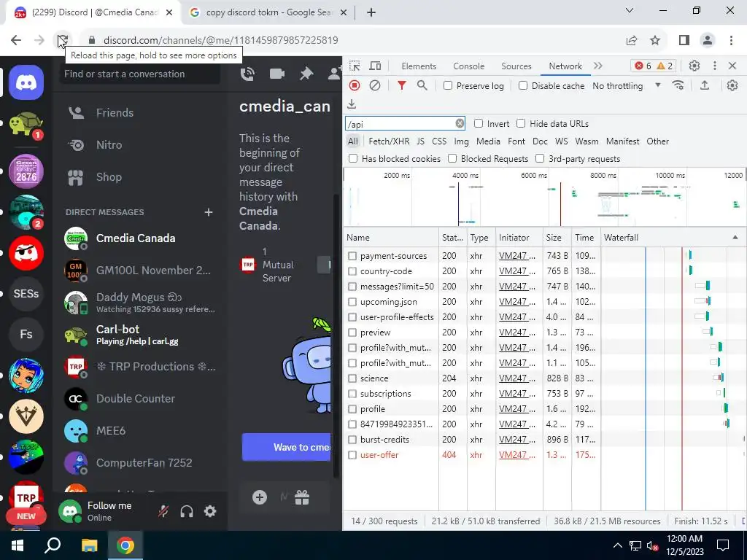The width and height of the screenshot is (747, 560).
Task: Open pinned messages icon
Action: (306, 74)
